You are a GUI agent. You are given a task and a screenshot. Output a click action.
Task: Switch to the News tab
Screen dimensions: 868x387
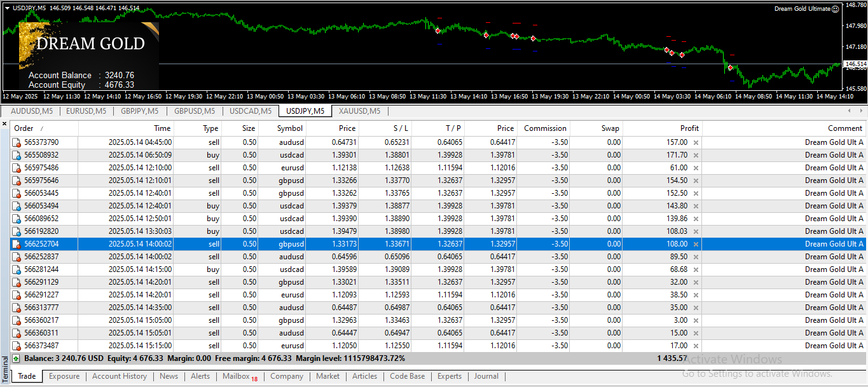click(x=169, y=376)
